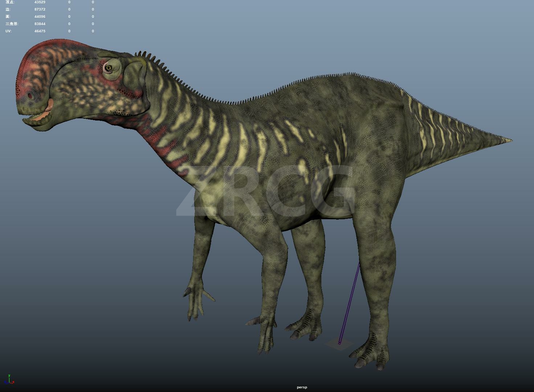Click the persp camera name label
This screenshot has width=534, height=392.
coord(302,387)
